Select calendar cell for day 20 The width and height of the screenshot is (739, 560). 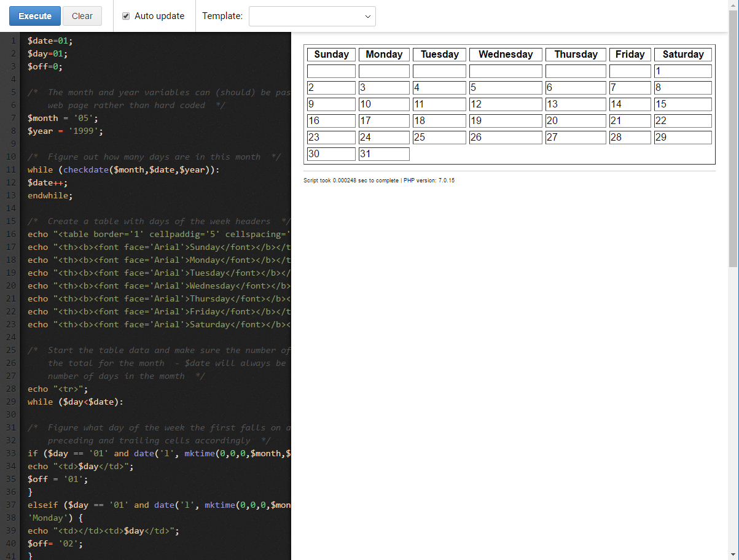pos(576,121)
